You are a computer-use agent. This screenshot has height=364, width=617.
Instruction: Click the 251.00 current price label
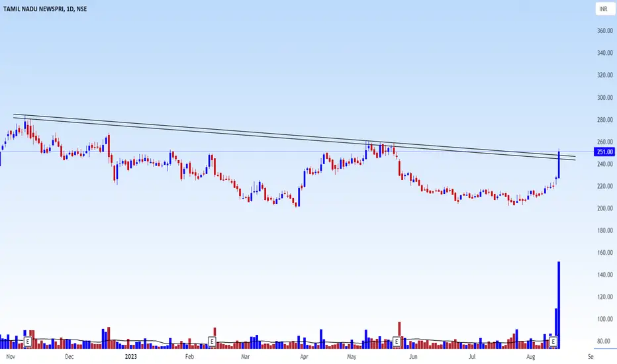click(604, 152)
